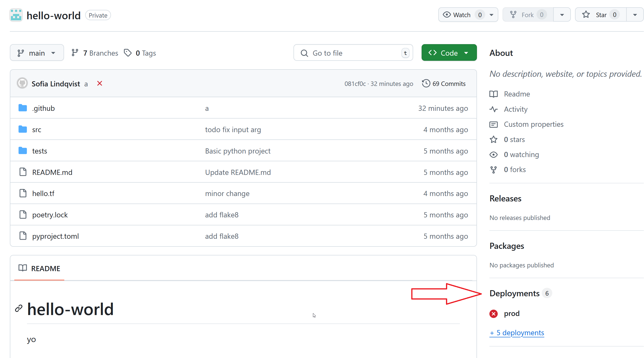Screen dimensions: 644x358
Task: Open the main branch selector dropdown
Action: click(37, 53)
